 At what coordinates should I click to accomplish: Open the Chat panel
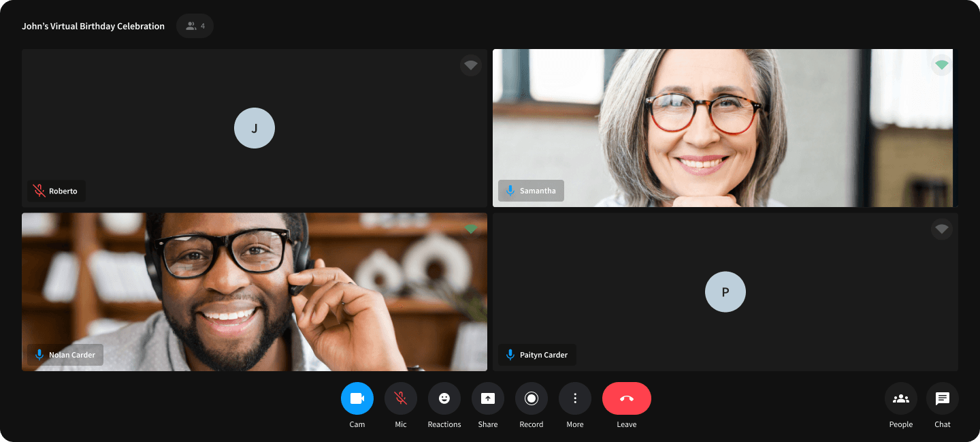(943, 398)
